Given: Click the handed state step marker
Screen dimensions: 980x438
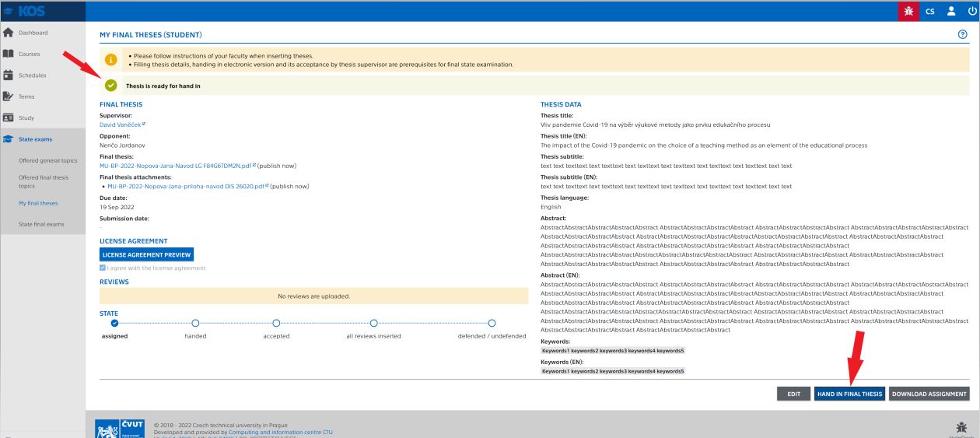Looking at the screenshot, I should coord(195,323).
